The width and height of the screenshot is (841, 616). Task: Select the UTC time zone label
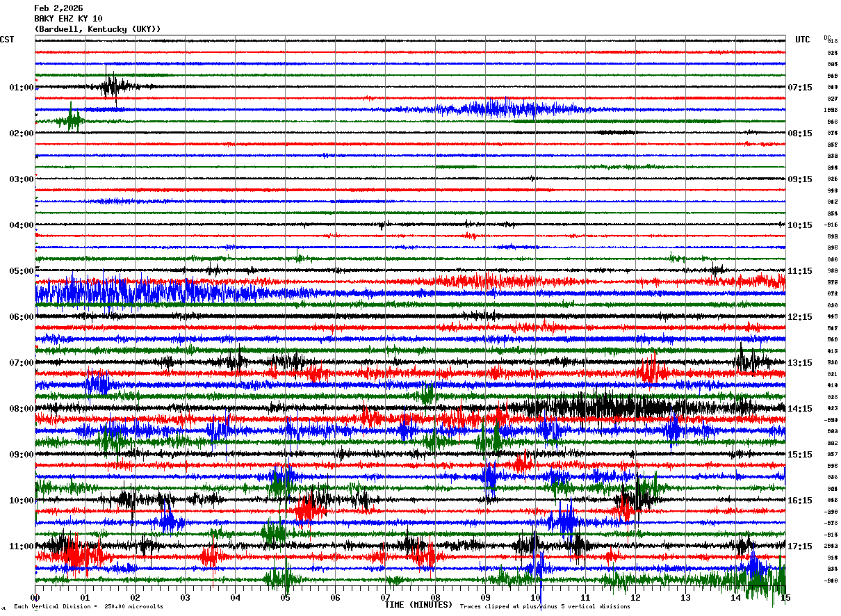[x=803, y=40]
